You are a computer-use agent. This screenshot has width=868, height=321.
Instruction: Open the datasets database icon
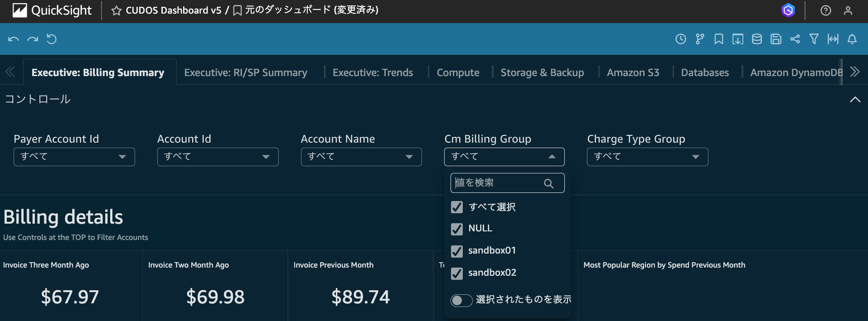click(757, 39)
